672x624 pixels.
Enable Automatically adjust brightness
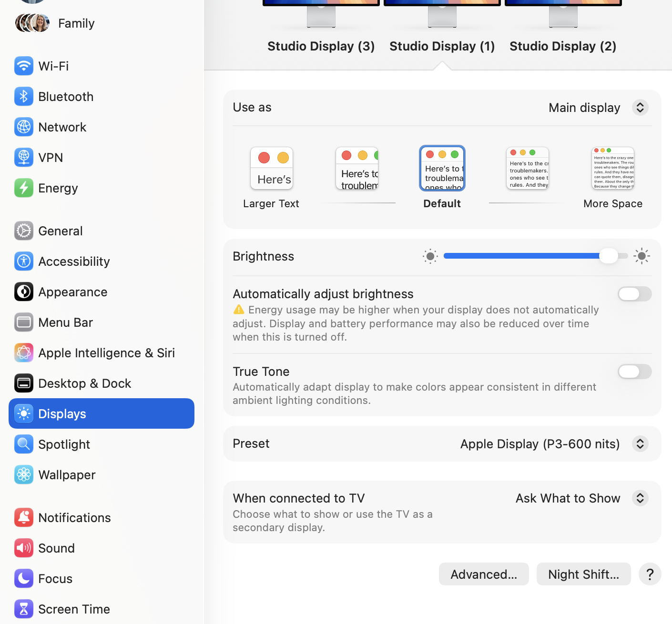click(634, 294)
